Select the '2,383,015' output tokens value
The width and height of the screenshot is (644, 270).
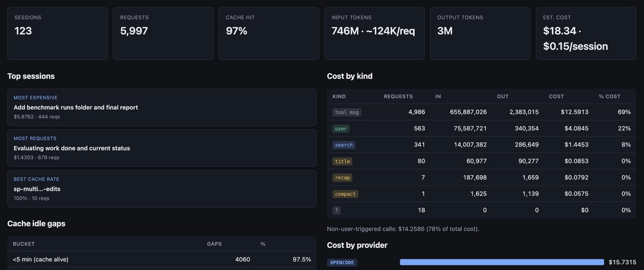(x=523, y=113)
